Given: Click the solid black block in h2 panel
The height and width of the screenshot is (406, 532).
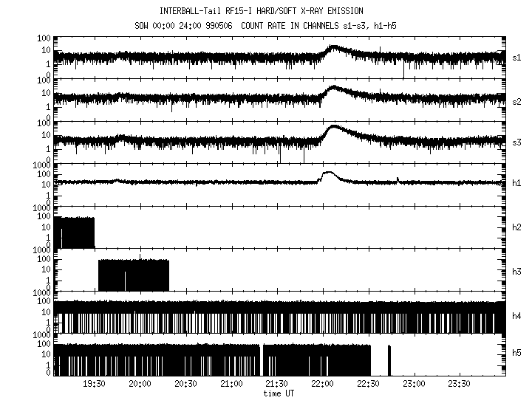Looking at the screenshot, I should click(x=74, y=233).
